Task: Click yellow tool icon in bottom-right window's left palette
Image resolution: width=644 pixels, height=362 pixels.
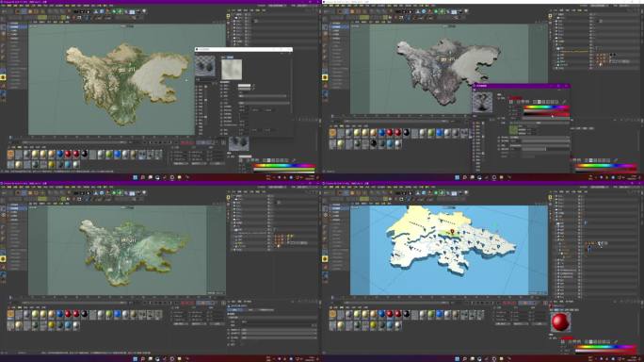Action: coord(325,258)
